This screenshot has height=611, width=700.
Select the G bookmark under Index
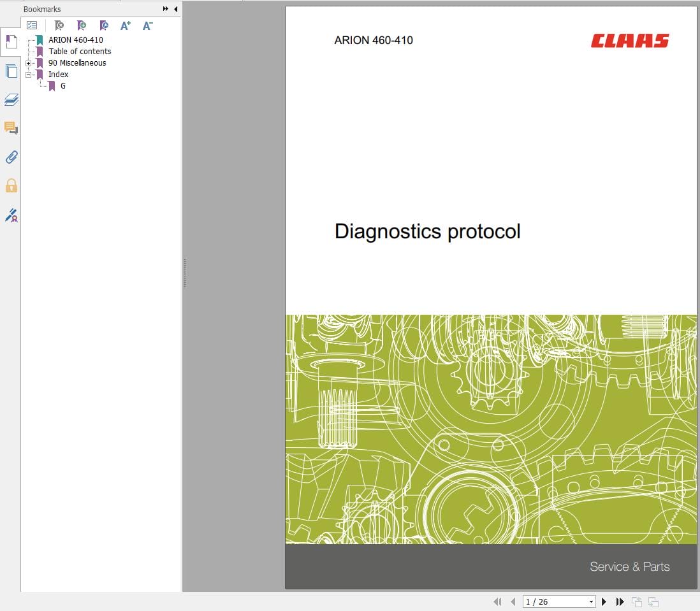63,86
